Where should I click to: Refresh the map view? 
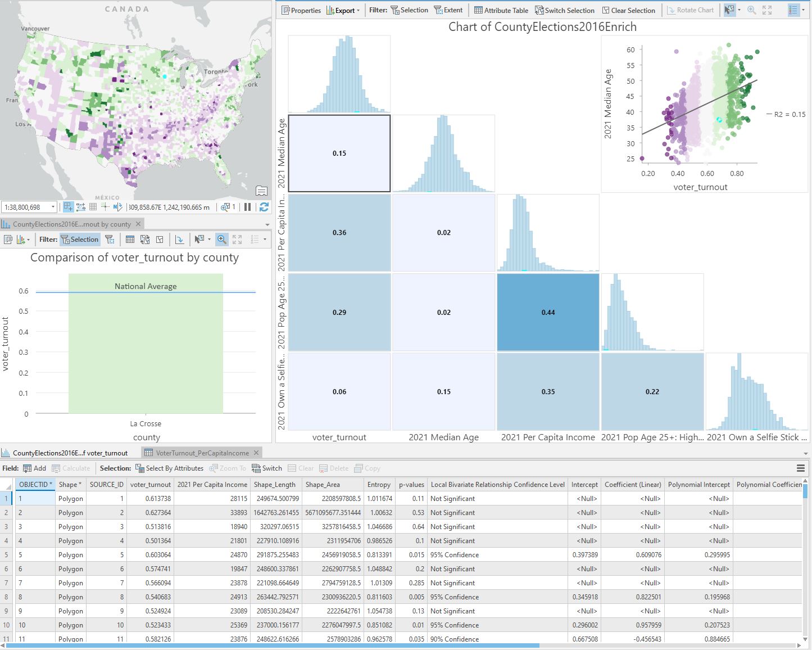(264, 207)
